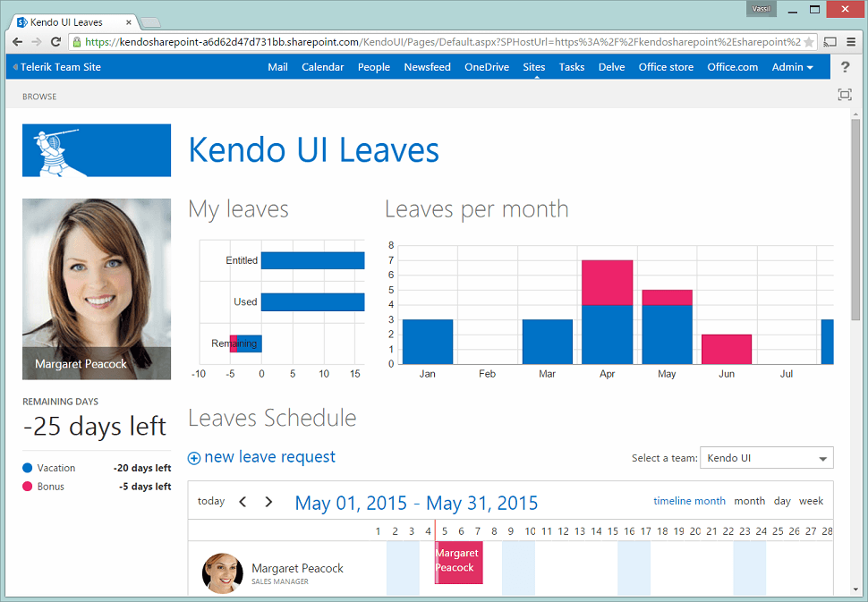The width and height of the screenshot is (868, 602).
Task: Bookmark page using star icon
Action: [809, 42]
